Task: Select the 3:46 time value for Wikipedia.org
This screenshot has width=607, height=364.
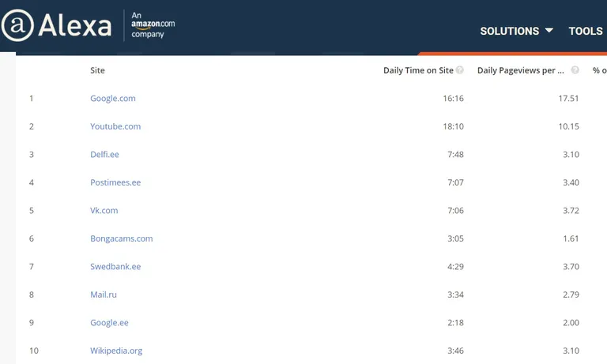Action: pos(455,351)
